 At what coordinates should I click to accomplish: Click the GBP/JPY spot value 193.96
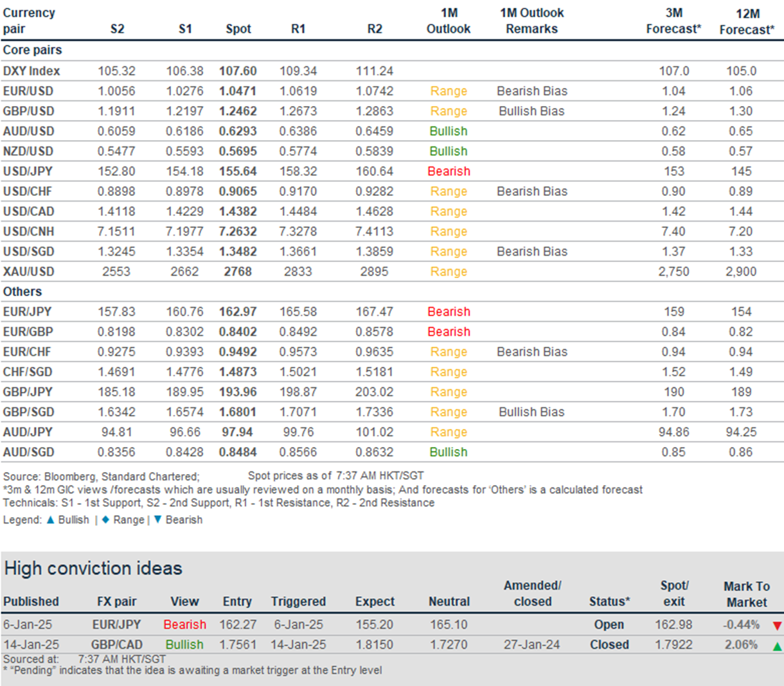238,392
